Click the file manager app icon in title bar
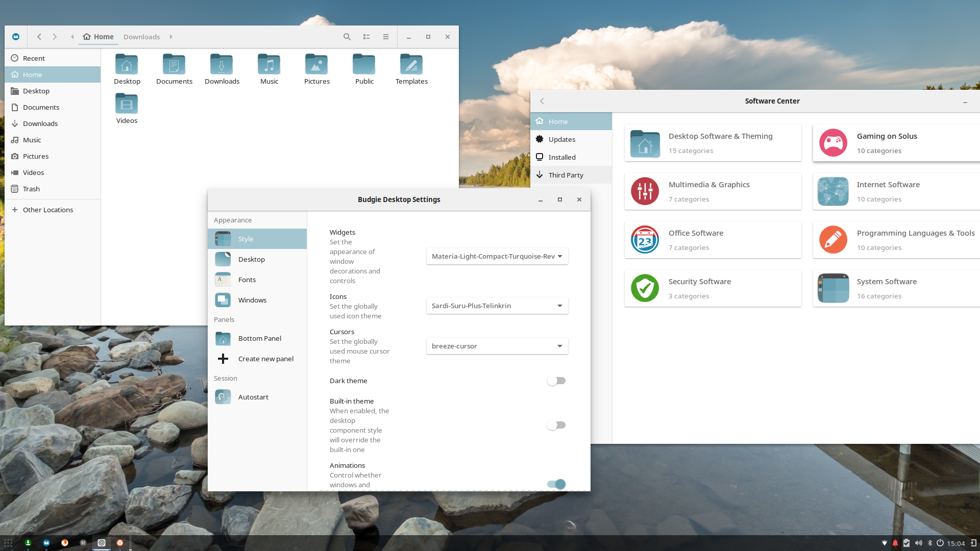The image size is (980, 551). 16,37
